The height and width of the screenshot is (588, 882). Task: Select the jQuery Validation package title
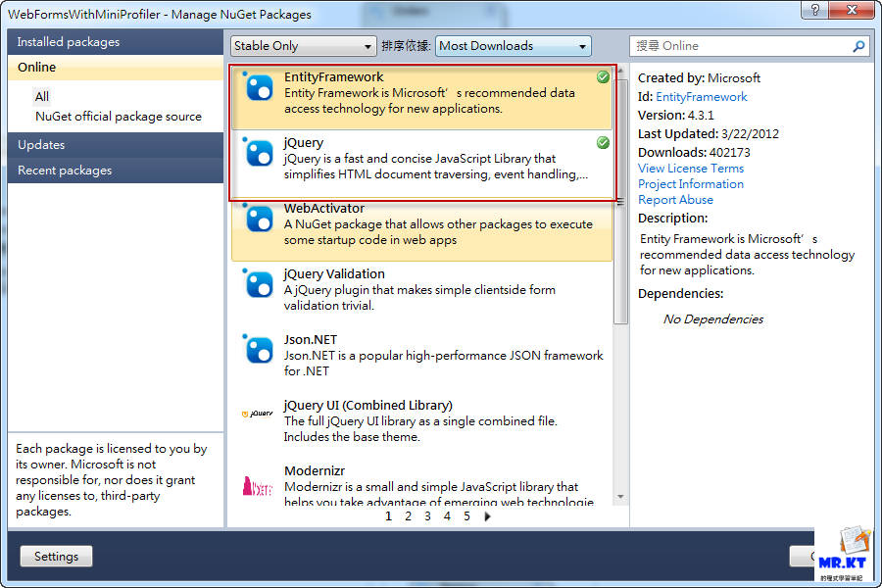pyautogui.click(x=334, y=274)
